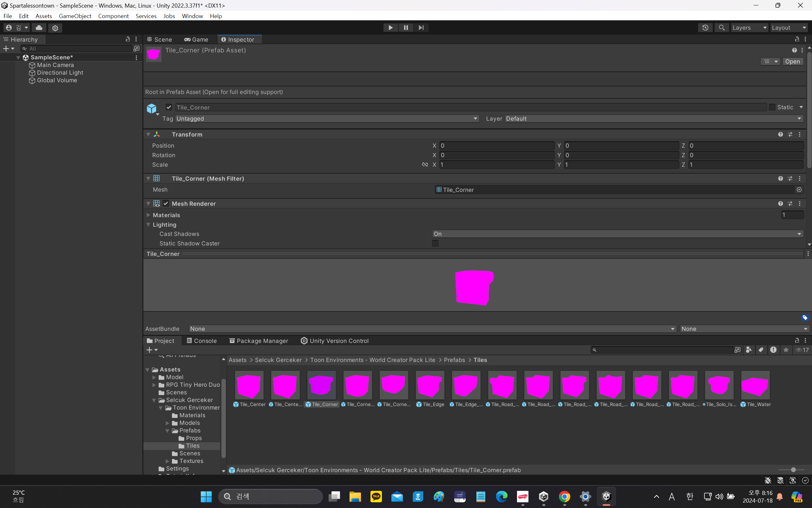Click the Favorites star icon

[786, 350]
